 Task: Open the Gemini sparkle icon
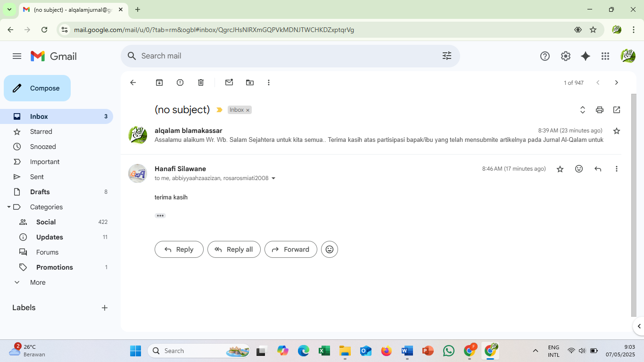586,56
